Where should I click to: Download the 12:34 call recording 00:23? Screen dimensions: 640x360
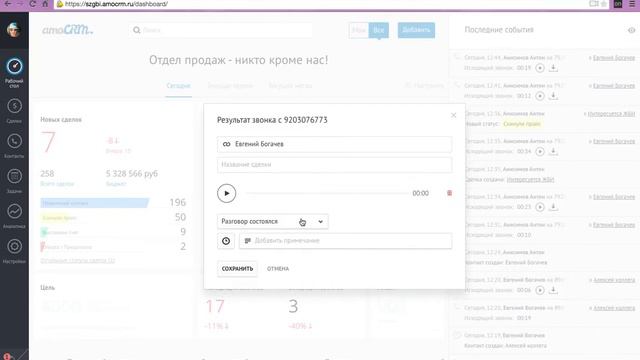tap(553, 207)
